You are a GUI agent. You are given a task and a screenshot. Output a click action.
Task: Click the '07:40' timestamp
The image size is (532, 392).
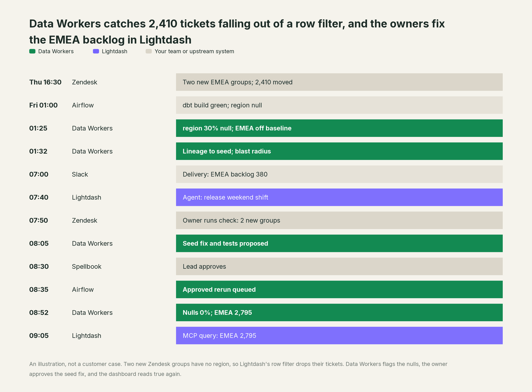[x=39, y=197]
